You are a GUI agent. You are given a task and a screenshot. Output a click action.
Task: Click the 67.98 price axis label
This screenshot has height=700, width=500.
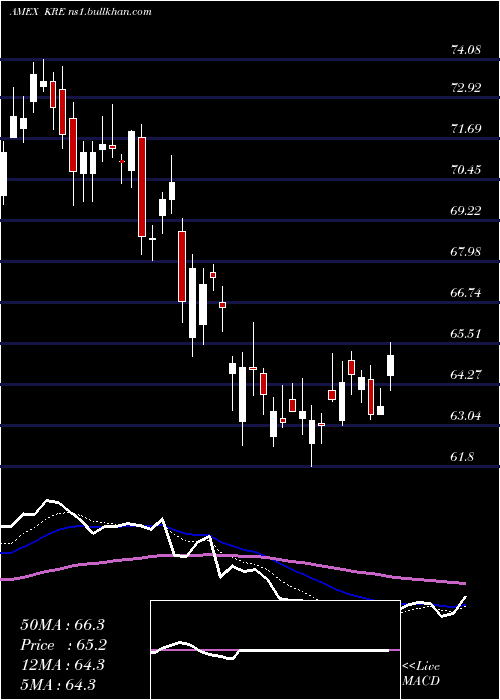[x=466, y=252]
